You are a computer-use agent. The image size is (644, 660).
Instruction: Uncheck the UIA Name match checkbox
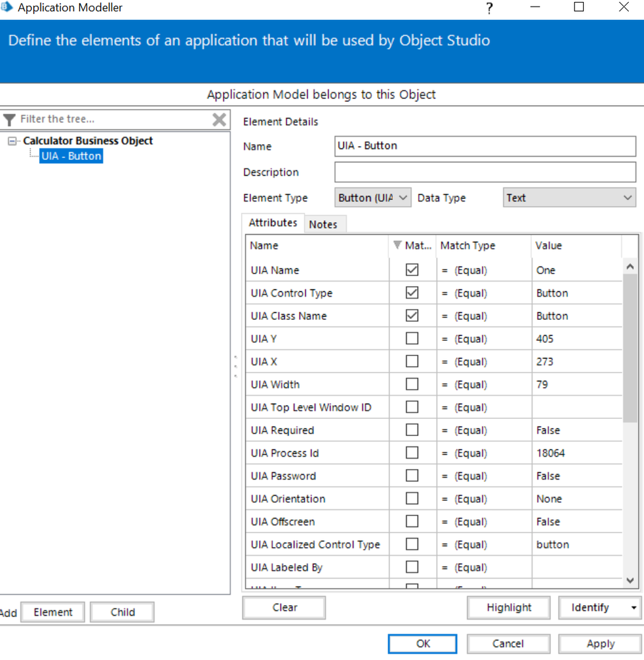412,270
